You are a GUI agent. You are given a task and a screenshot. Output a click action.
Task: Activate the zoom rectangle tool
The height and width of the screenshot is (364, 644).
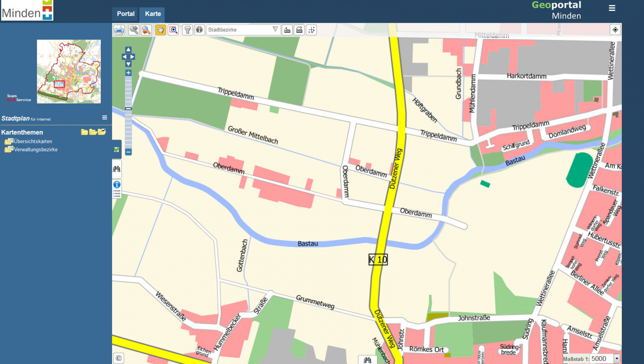(173, 30)
